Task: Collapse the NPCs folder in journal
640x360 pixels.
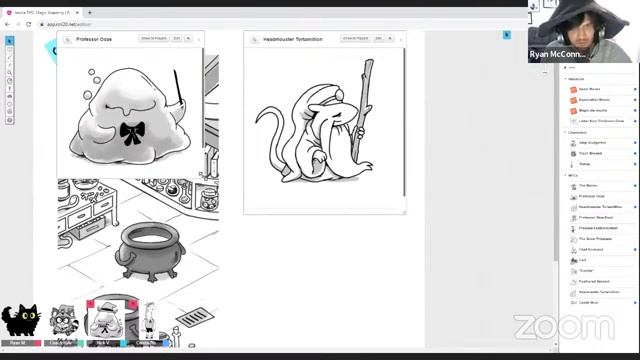Action: 565,175
